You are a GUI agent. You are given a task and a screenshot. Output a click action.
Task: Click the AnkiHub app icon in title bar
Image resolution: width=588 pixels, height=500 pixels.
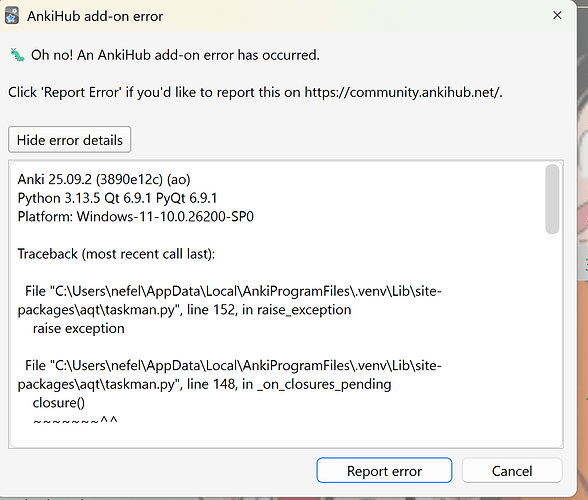[12, 16]
